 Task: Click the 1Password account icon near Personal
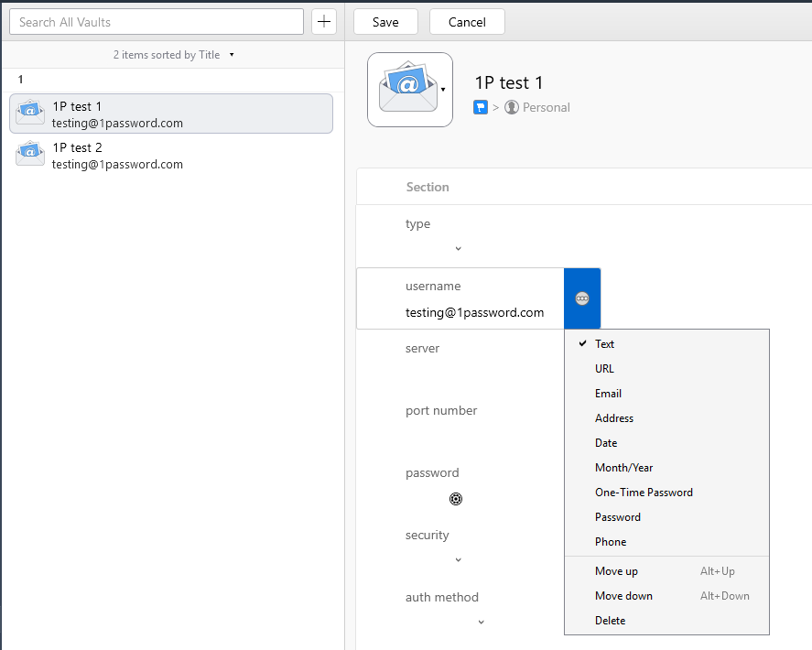click(480, 107)
